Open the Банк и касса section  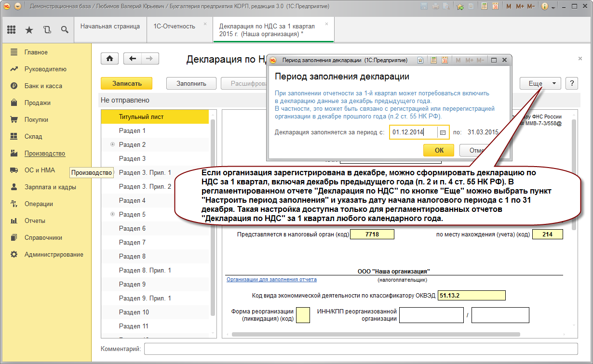click(43, 86)
